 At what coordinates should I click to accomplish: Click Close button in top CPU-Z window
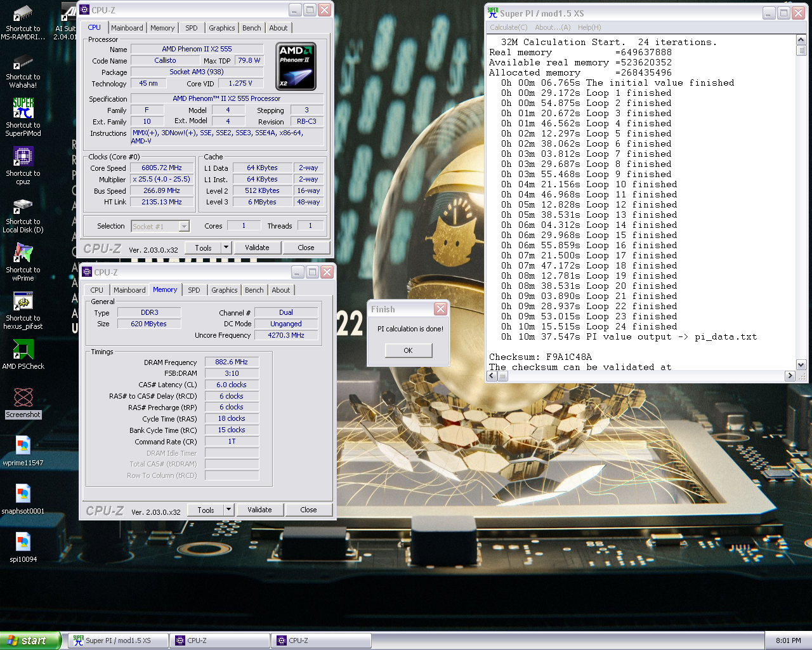[x=306, y=248]
